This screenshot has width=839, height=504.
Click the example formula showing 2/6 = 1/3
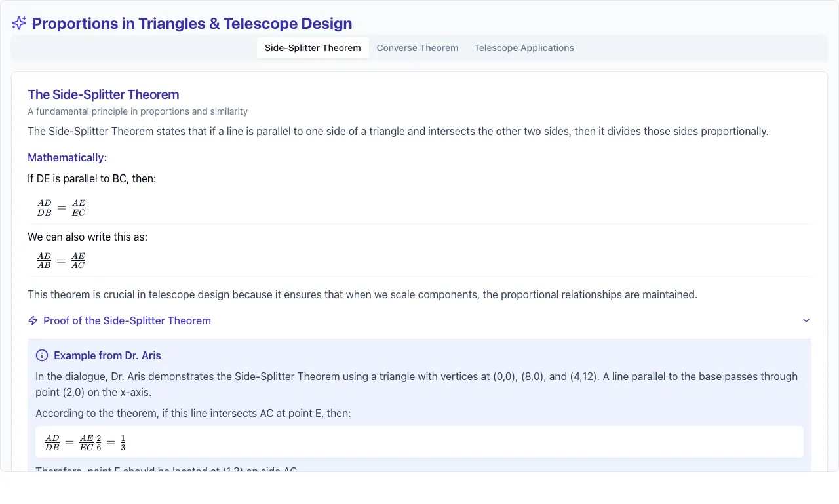(x=85, y=442)
